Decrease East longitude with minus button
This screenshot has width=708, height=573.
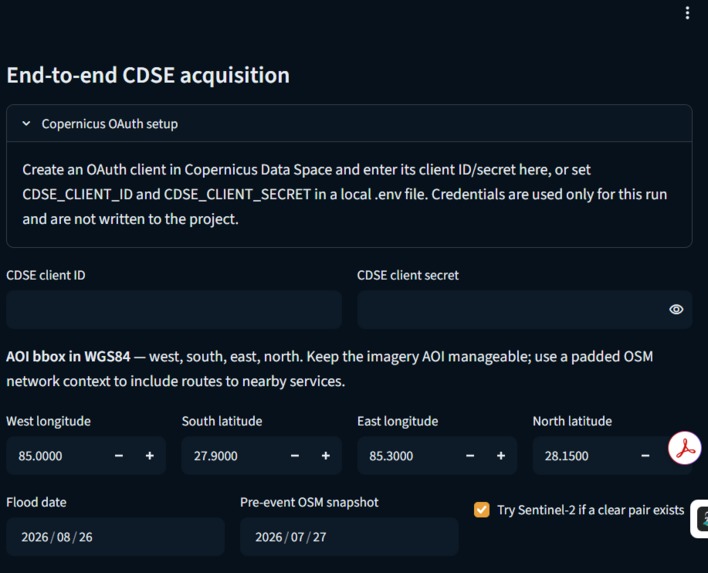click(470, 456)
